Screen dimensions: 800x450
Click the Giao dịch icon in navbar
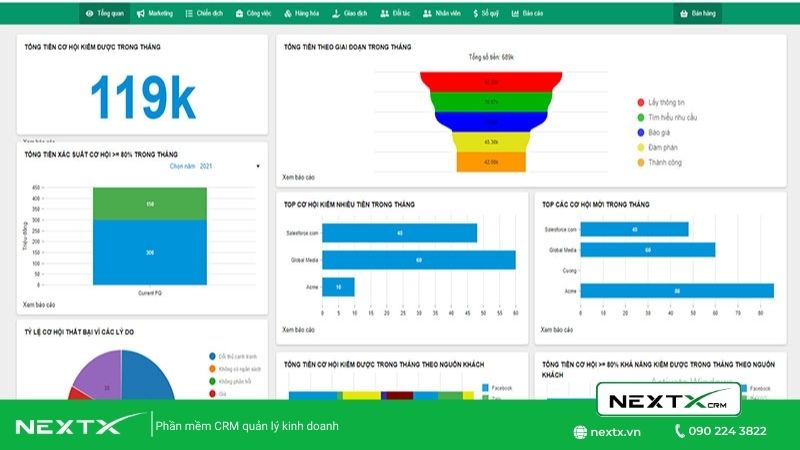coord(336,14)
